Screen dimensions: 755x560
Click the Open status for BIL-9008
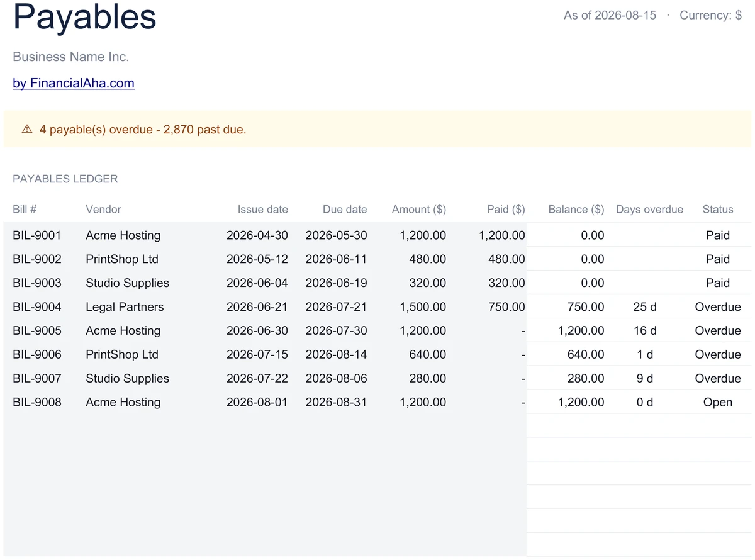718,403
